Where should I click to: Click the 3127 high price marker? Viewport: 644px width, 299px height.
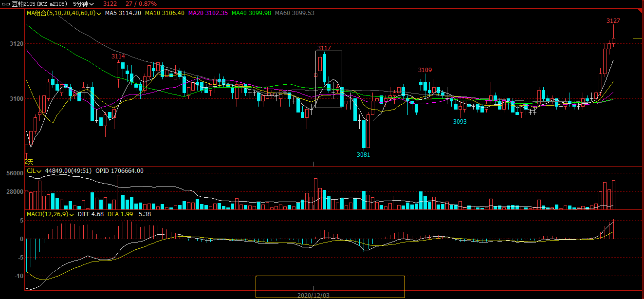tap(613, 21)
